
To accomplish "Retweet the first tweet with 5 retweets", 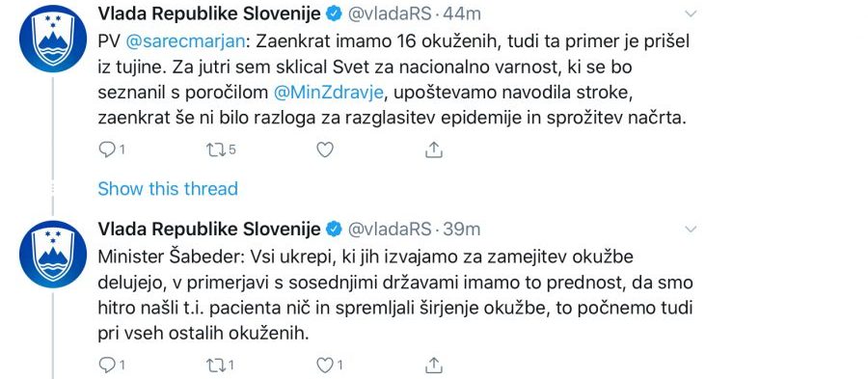I will [215, 149].
